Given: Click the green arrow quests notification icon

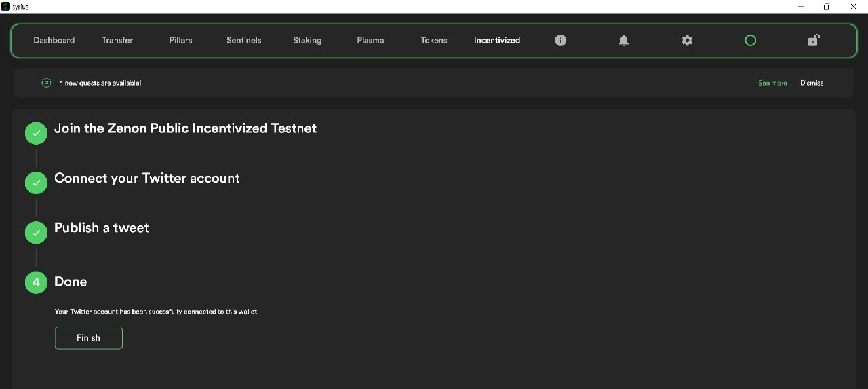Looking at the screenshot, I should tap(46, 83).
